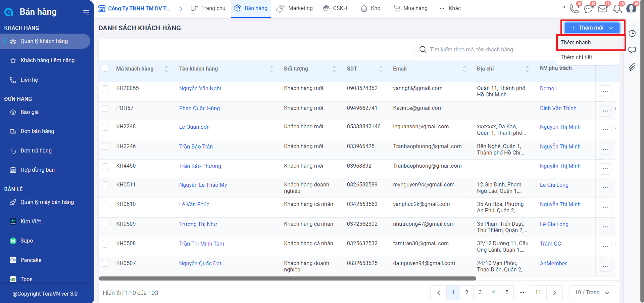Click the search magnifier icon
Viewport: 644px width, 303px height.
[x=423, y=50]
